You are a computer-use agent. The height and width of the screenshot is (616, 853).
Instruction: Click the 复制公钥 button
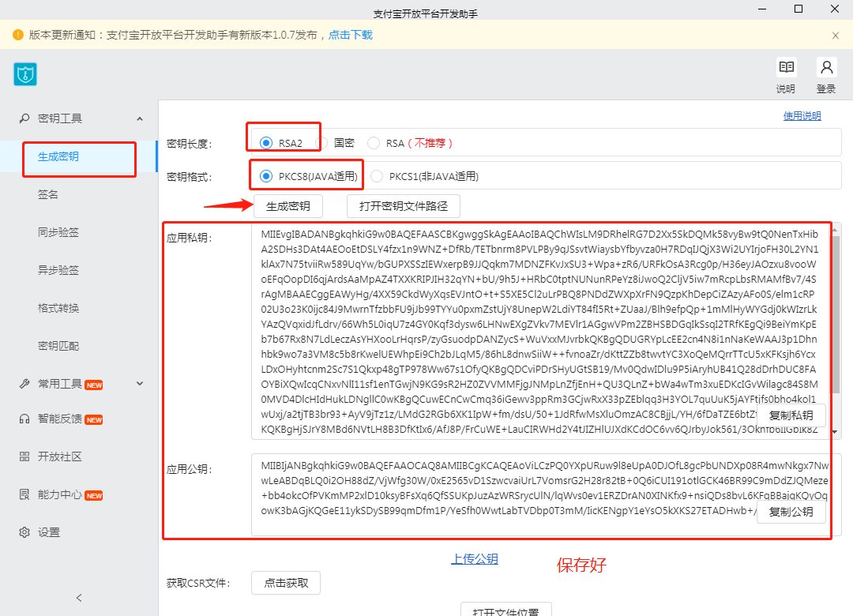click(x=791, y=512)
